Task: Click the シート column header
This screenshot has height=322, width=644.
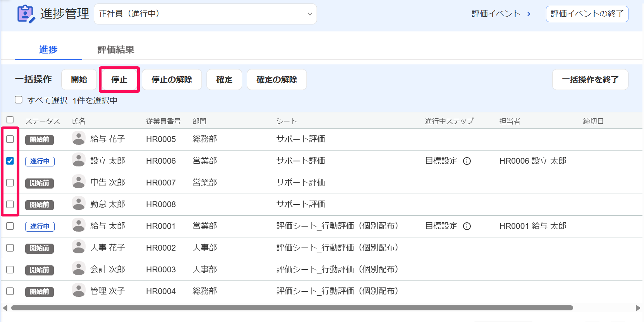Action: 287,121
